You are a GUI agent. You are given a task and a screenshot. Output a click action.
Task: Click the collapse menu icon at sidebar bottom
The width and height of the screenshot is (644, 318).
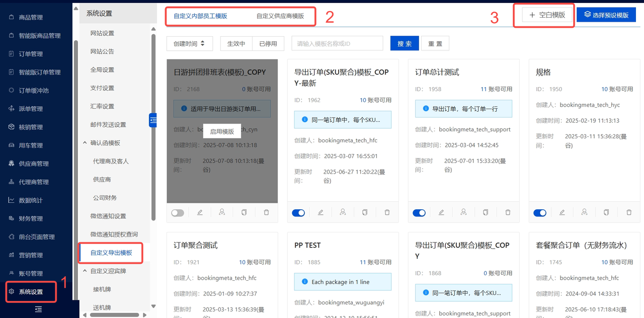38,309
